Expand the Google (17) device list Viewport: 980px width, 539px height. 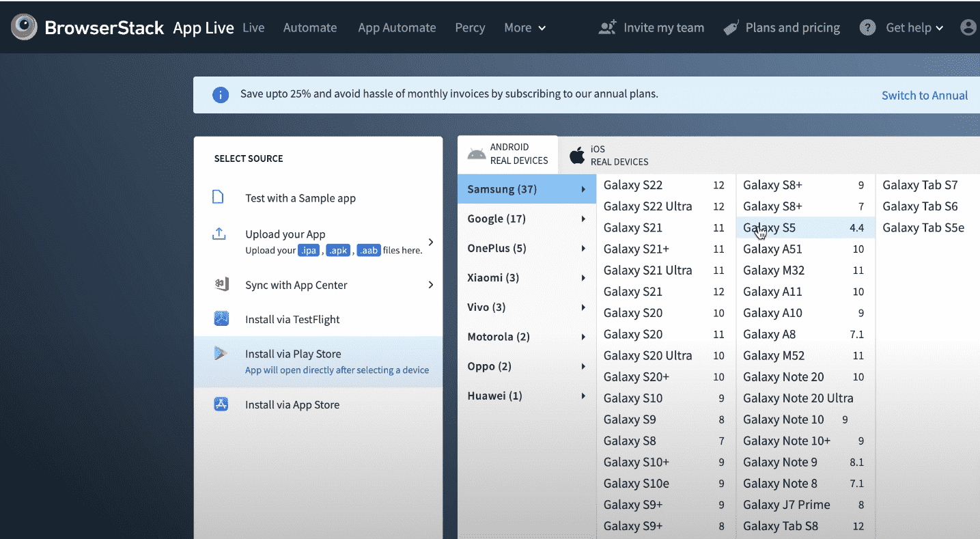526,219
